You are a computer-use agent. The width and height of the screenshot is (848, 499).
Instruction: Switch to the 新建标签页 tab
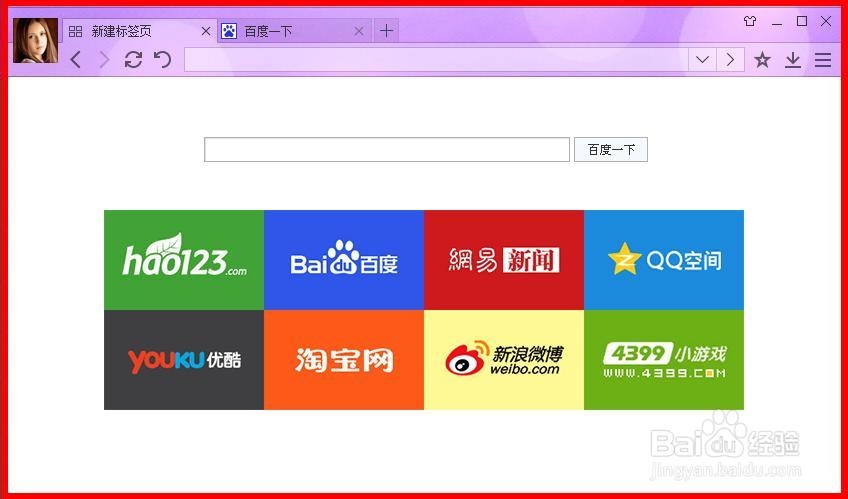pos(140,31)
